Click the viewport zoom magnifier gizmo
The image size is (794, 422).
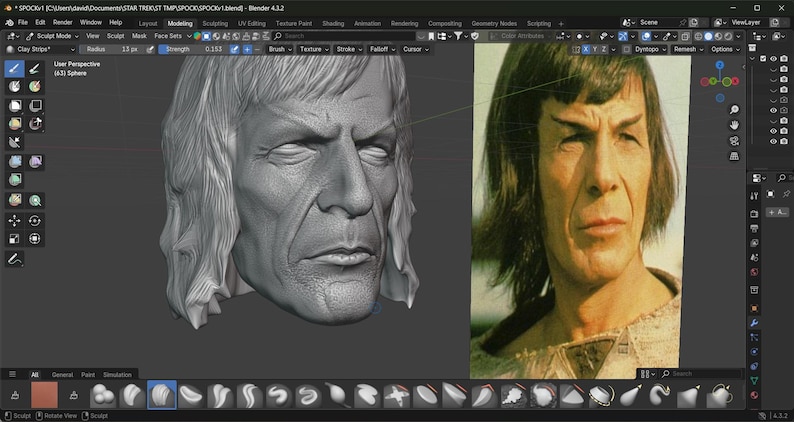pos(734,110)
